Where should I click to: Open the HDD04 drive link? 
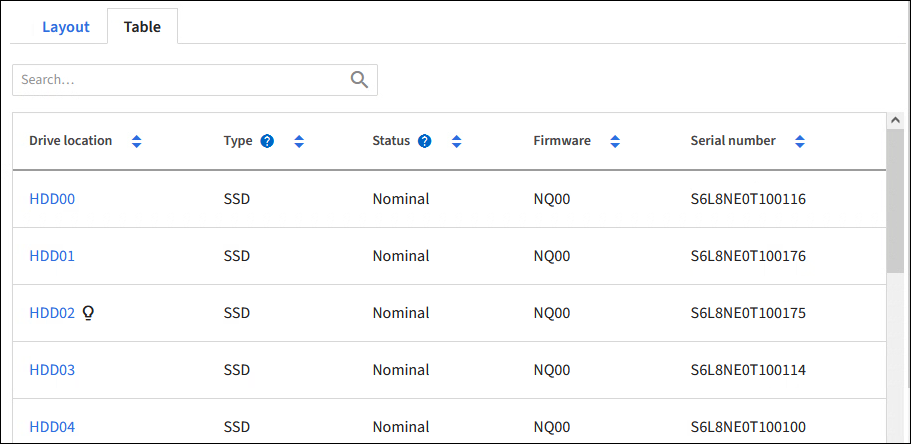[52, 427]
